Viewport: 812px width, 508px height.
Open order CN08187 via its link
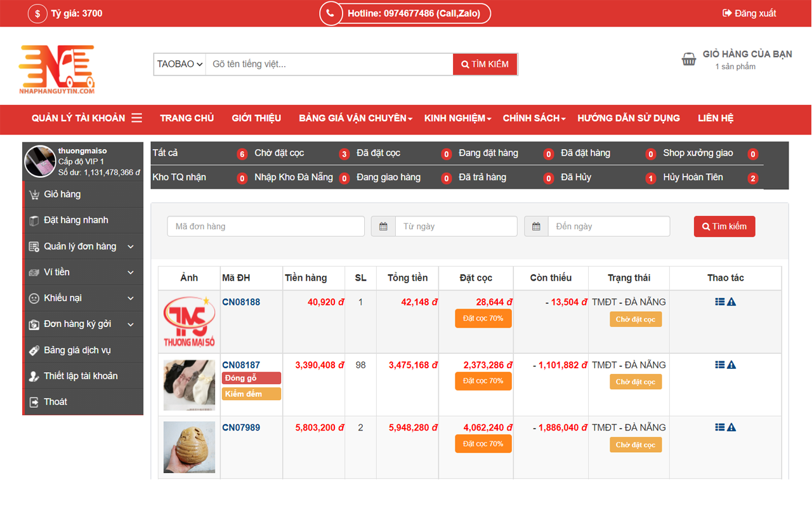241,364
